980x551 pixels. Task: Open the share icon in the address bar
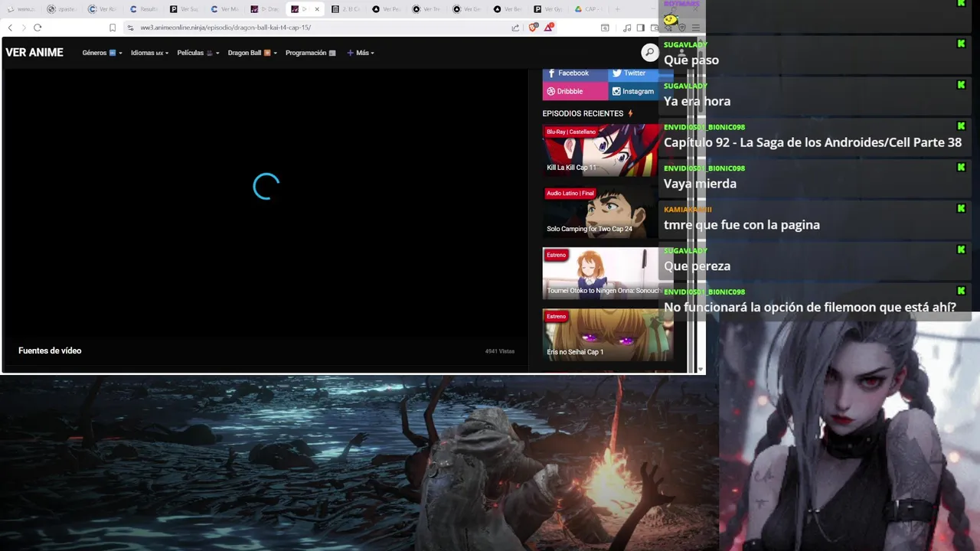[515, 28]
